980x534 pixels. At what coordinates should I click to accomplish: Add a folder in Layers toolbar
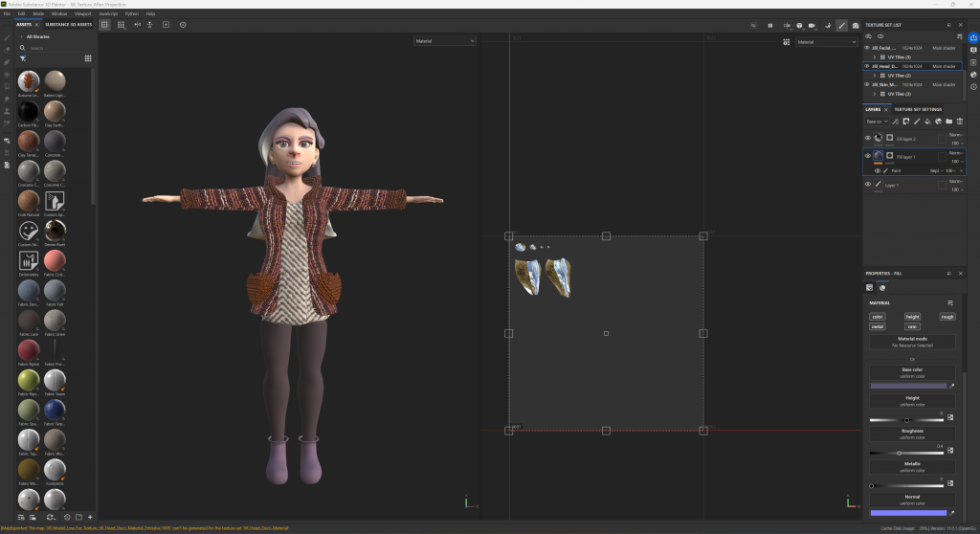coord(948,122)
